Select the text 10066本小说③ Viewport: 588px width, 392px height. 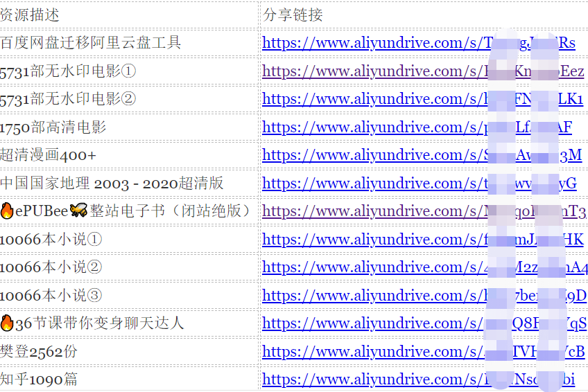tap(51, 296)
